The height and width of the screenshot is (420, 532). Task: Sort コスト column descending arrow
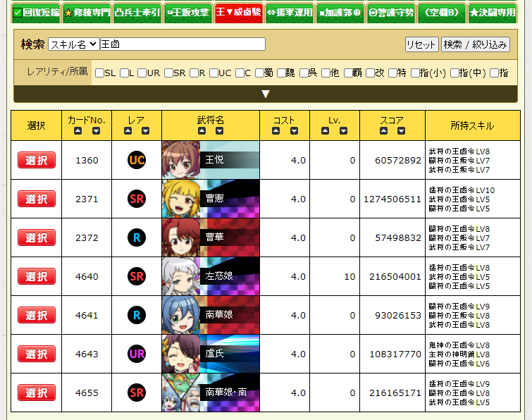click(x=294, y=130)
